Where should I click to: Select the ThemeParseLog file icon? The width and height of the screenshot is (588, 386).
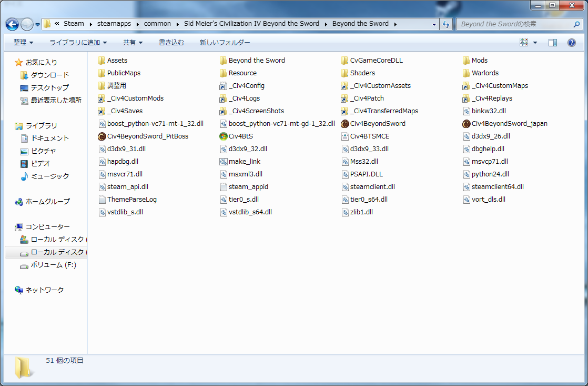click(x=102, y=200)
